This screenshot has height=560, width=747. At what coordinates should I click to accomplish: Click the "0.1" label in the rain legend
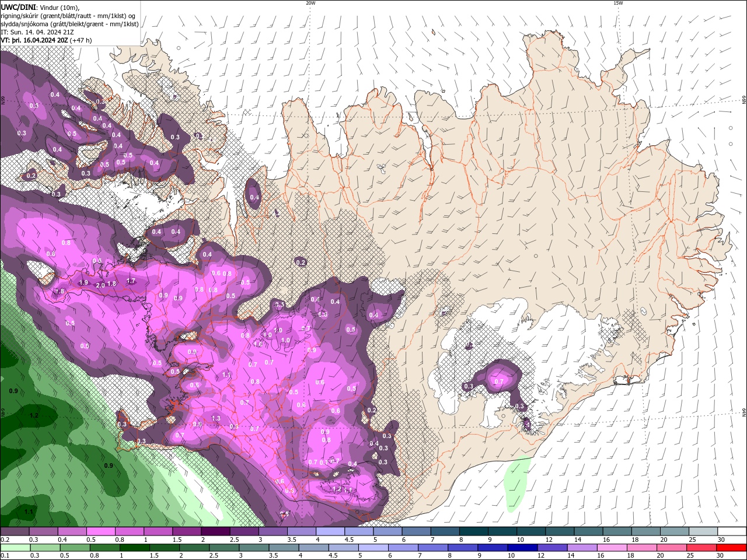click(x=5, y=556)
